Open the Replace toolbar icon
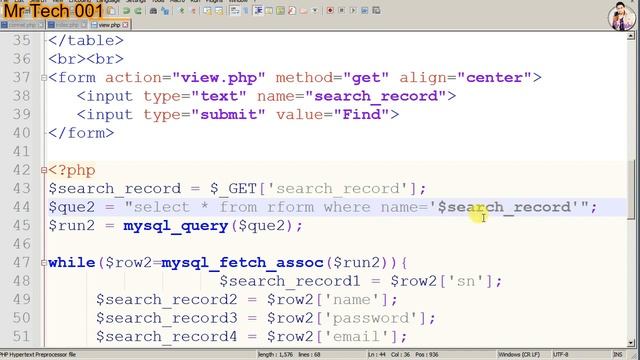Screen dimensions: 640x360 [x=165, y=11]
